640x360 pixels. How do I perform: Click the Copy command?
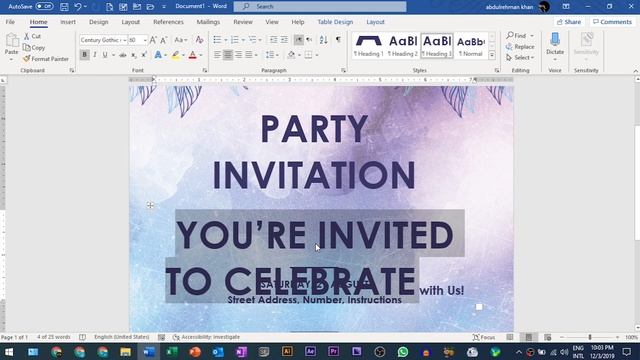pos(34,48)
